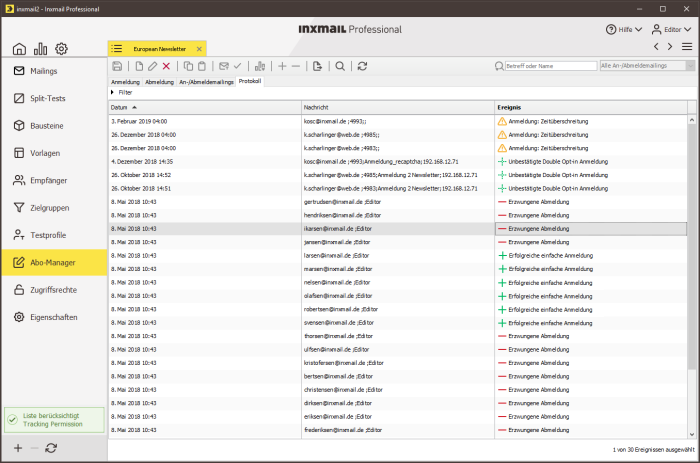The image size is (700, 463).
Task: Click the search magnifier beside the Betreff field
Action: 499,66
